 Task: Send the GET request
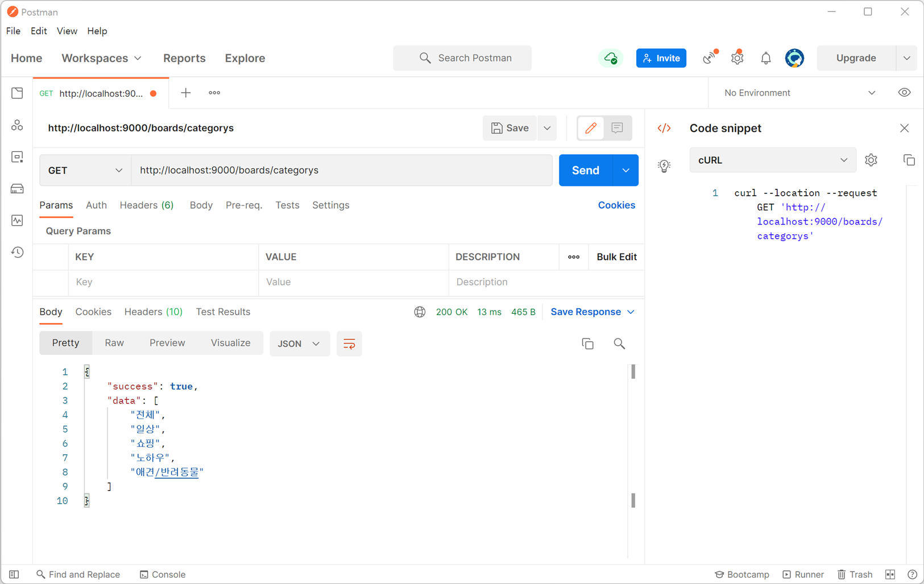click(x=586, y=171)
